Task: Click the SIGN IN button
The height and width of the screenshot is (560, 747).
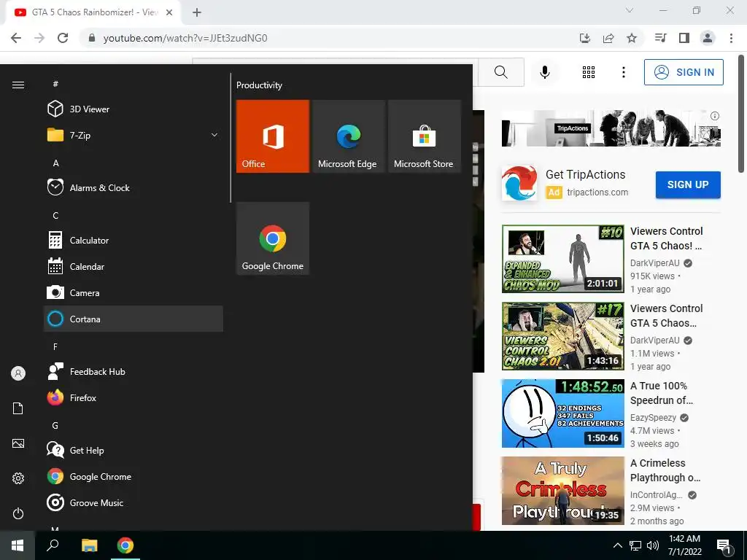Action: [x=684, y=72]
